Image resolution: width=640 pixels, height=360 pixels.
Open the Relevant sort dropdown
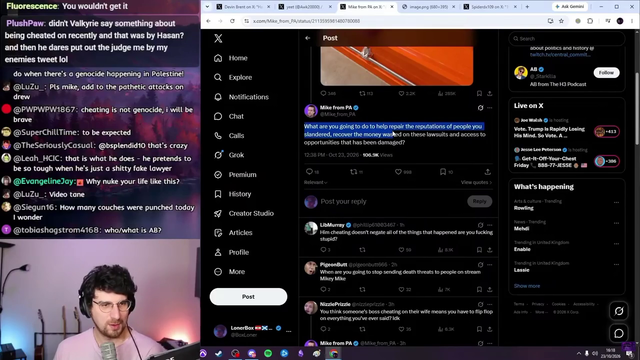coord(316,182)
